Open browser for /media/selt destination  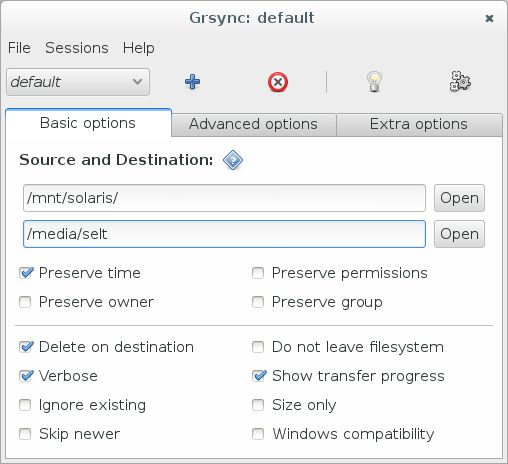[x=459, y=234]
